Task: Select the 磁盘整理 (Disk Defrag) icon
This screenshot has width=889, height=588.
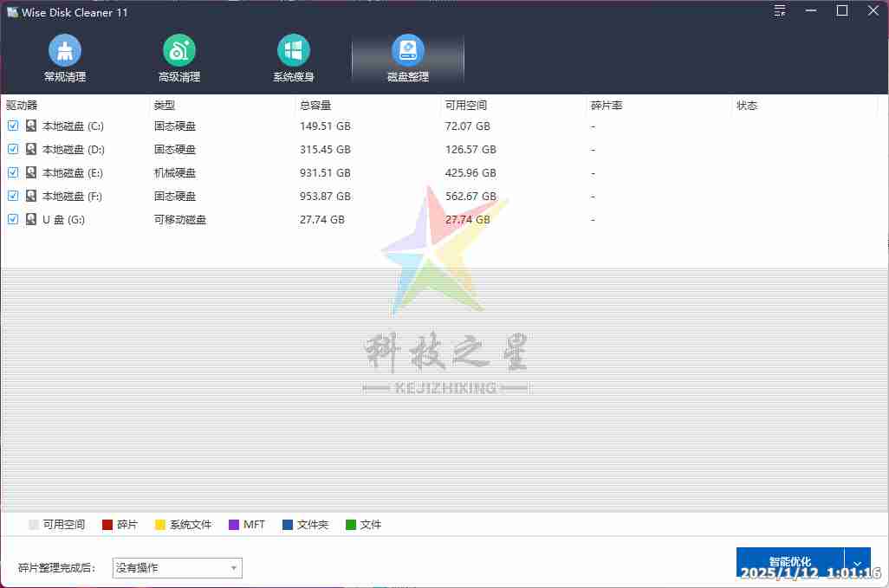Action: point(407,57)
